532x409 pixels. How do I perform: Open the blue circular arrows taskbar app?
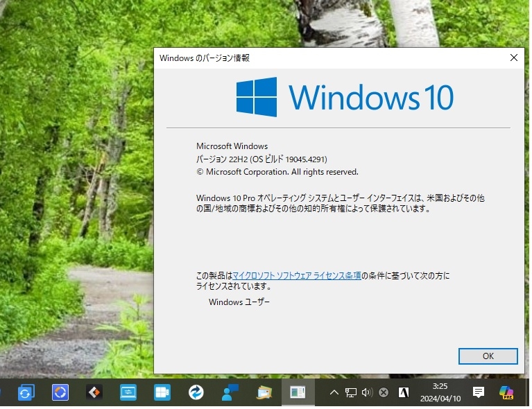pos(196,393)
